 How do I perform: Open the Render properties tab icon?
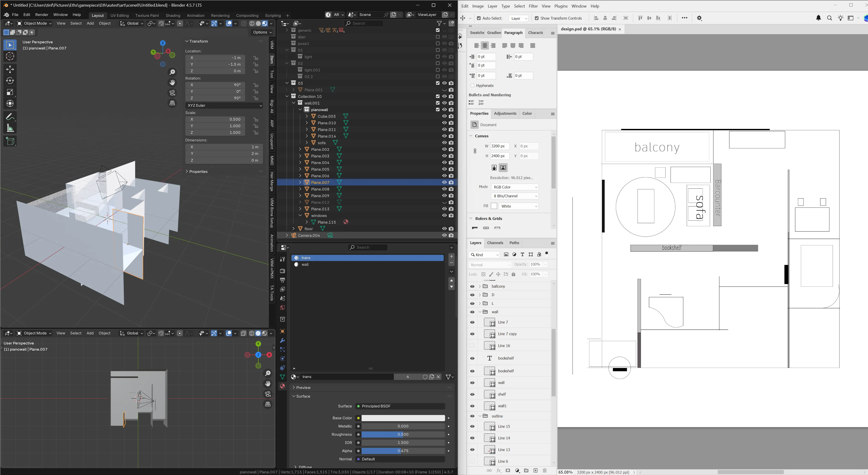(282, 271)
